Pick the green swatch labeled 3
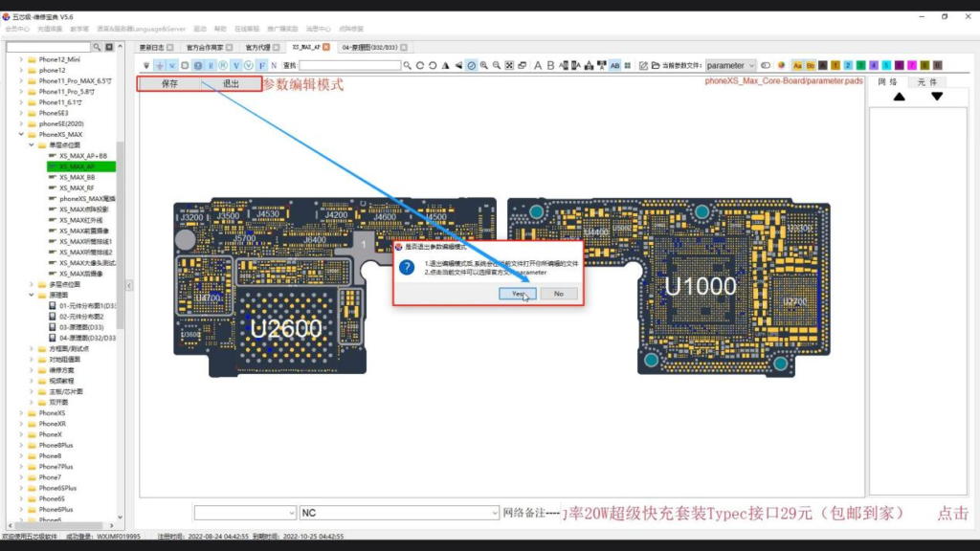This screenshot has height=551, width=980. coord(860,66)
